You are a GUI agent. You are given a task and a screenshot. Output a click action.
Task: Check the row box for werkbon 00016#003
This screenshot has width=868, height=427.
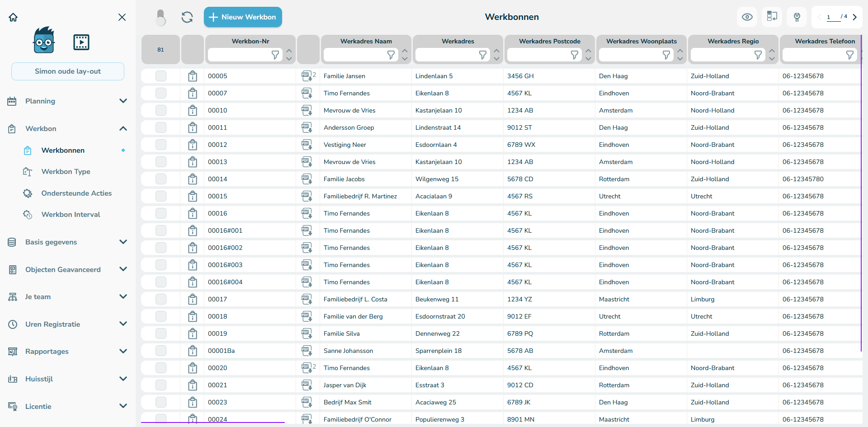pos(161,265)
